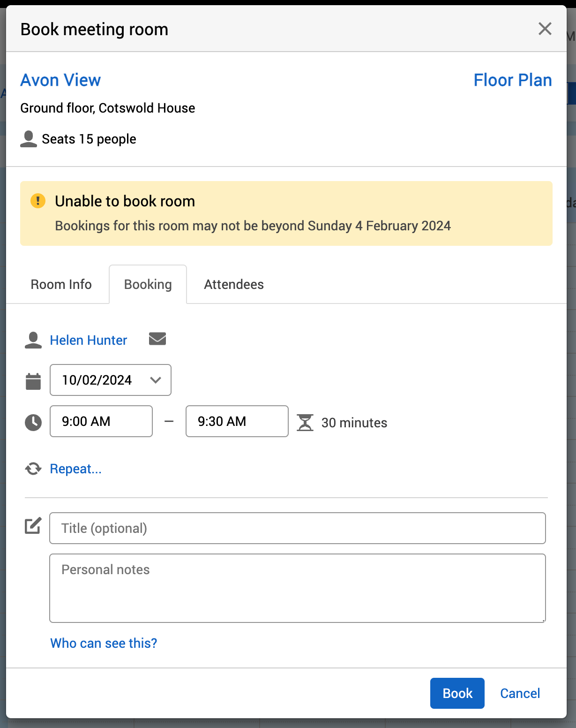Viewport: 576px width, 728px height.
Task: Click the yellow warning exclamation icon
Action: 38,201
